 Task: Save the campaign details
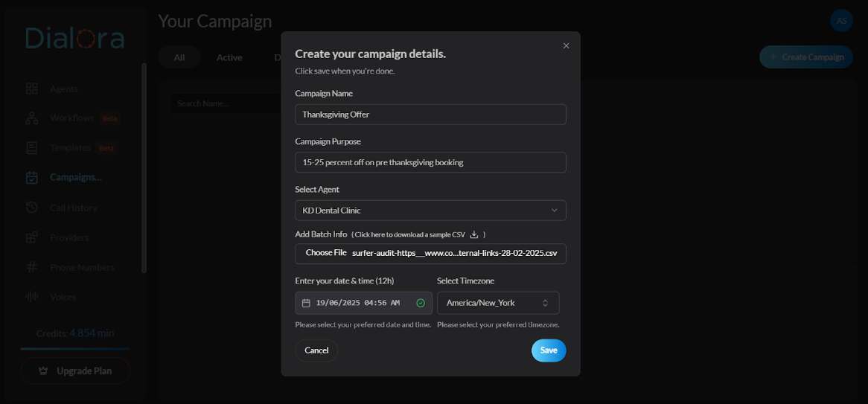click(549, 350)
